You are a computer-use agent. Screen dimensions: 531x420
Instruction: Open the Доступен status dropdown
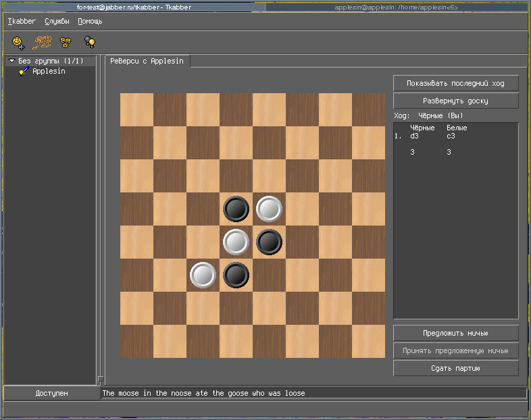51,393
